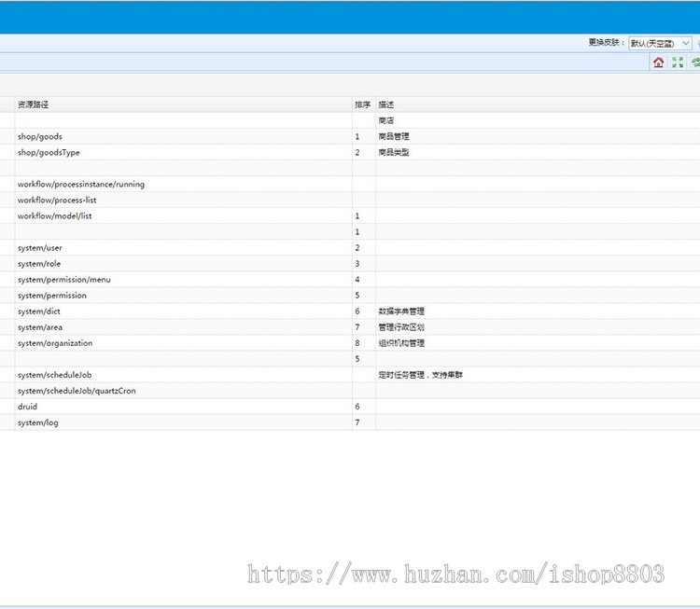Click the 管理行政区划 description cell
Image resolution: width=700 pixels, height=609 pixels.
click(538, 327)
